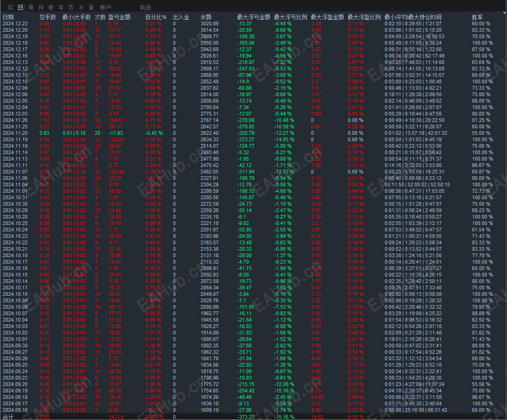Viewport: 507px width, 420px height.
Task: Open the 备 tab
Action: point(91,7)
